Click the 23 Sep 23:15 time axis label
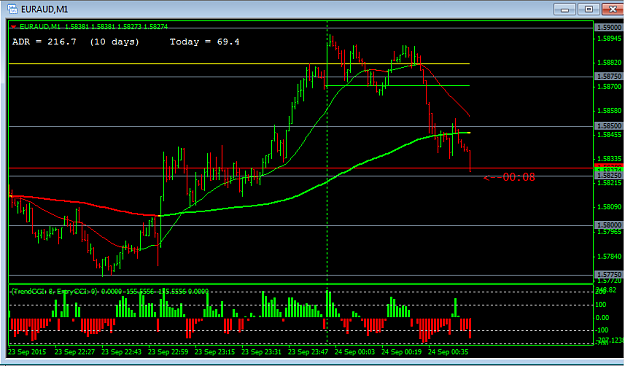This screenshot has height=366, width=625. click(215, 352)
